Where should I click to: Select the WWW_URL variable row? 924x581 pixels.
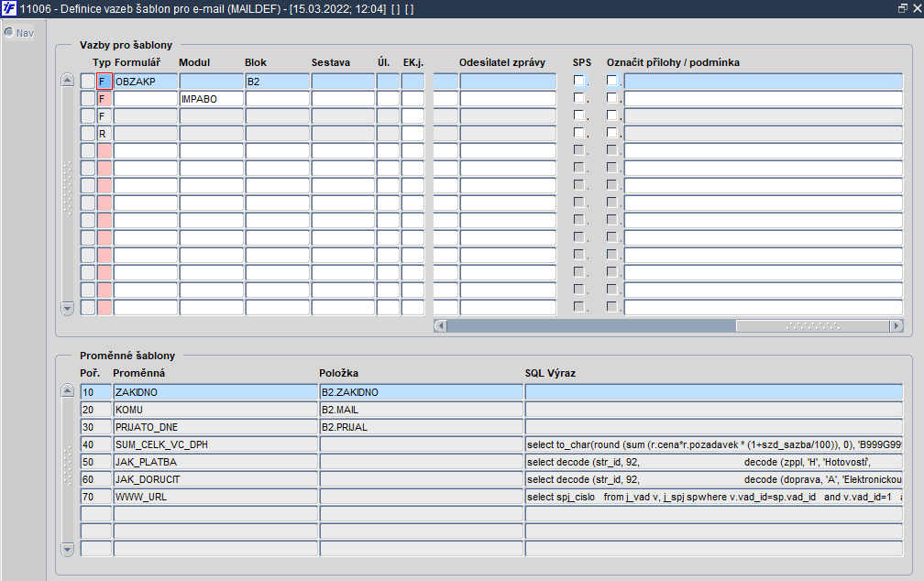(x=214, y=497)
